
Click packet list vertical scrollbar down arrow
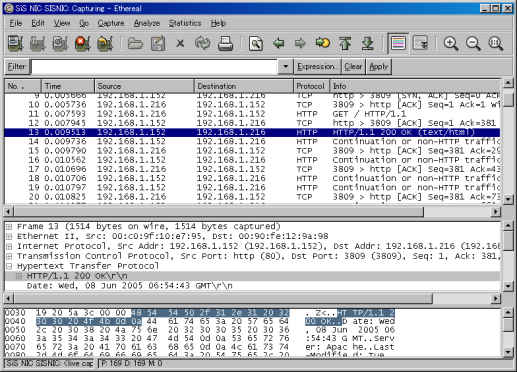[x=508, y=199]
